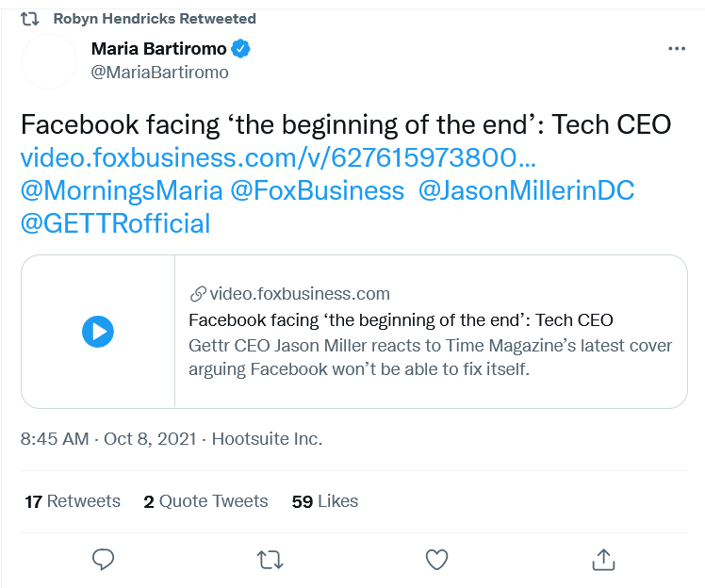Play the Fox Business video
Viewport: 705px width, 588px height.
coord(98,332)
